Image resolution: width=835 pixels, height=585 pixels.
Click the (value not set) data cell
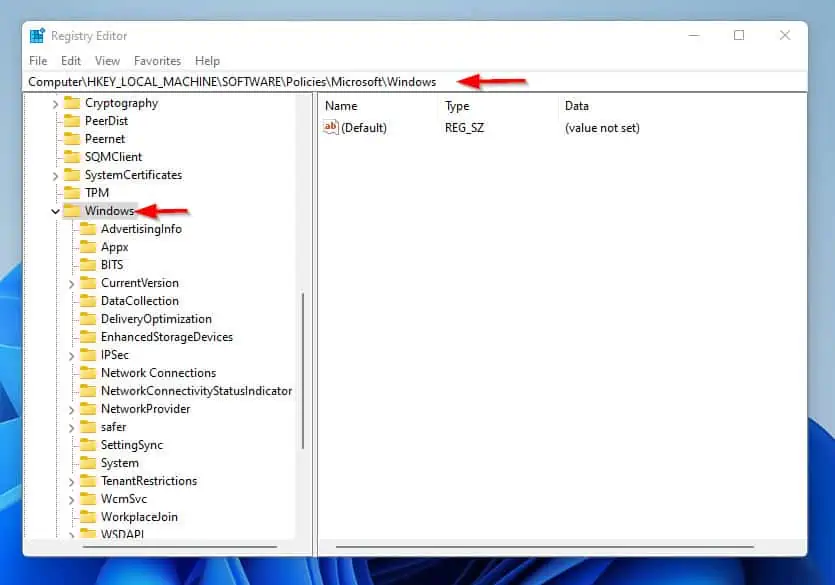pyautogui.click(x=602, y=128)
